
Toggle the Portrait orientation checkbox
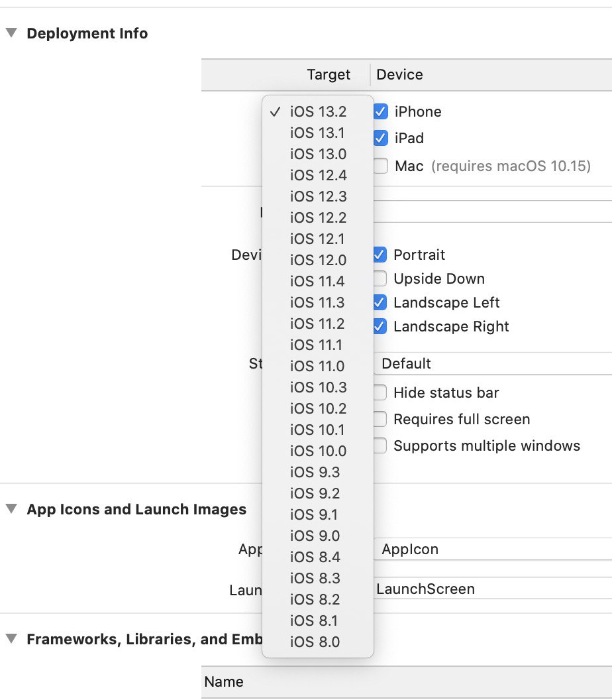click(380, 255)
